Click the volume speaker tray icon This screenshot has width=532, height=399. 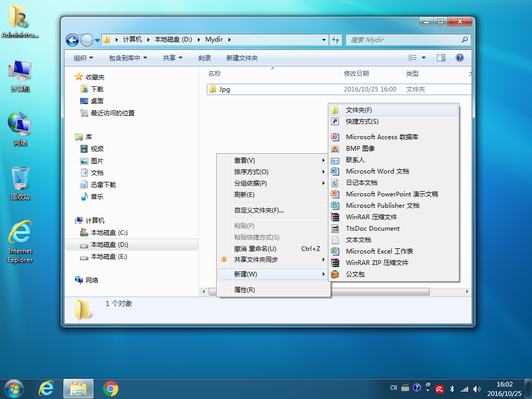pos(477,389)
